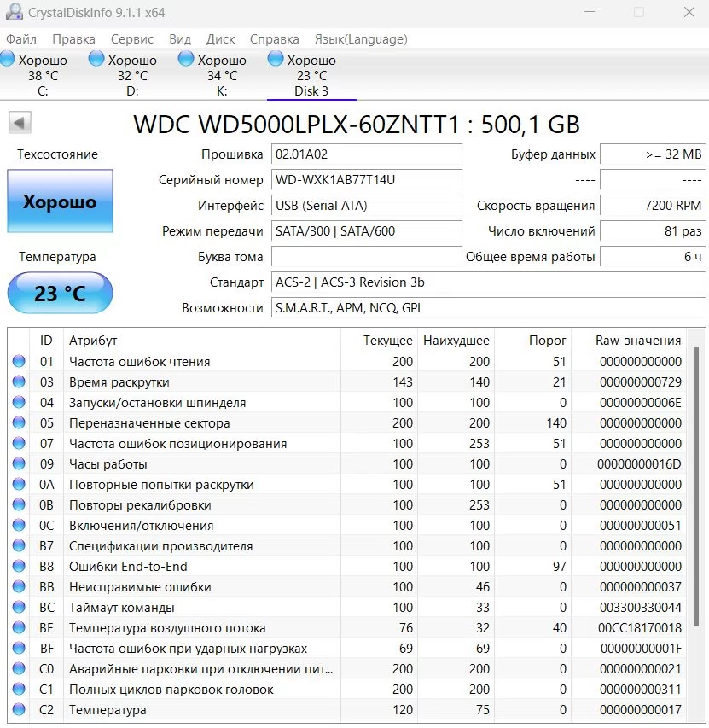Click status icon for attribute 0A
Viewport: 709px width, 728px height.
[x=19, y=484]
